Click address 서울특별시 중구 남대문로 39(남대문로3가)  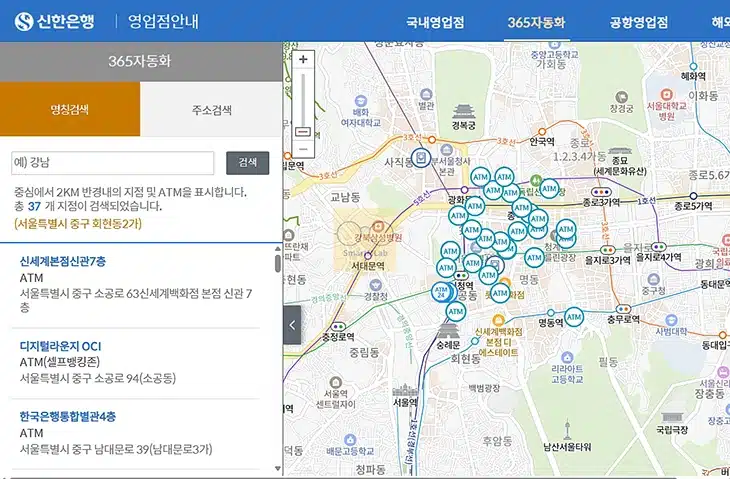pyautogui.click(x=116, y=449)
